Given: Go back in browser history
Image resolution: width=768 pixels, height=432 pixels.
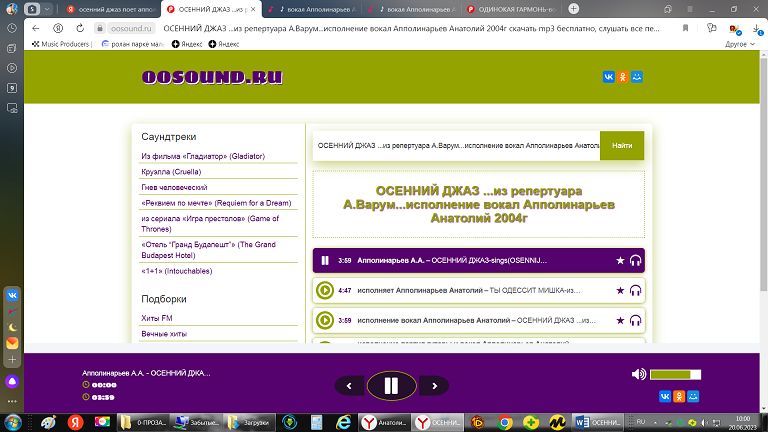Looking at the screenshot, I should tap(35, 28).
